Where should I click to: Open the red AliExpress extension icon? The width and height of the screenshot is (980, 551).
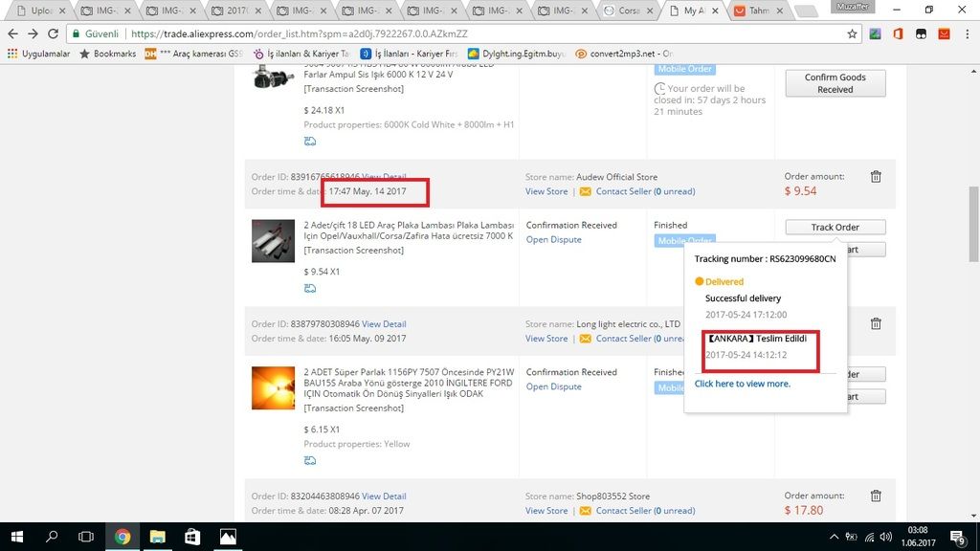(x=945, y=33)
